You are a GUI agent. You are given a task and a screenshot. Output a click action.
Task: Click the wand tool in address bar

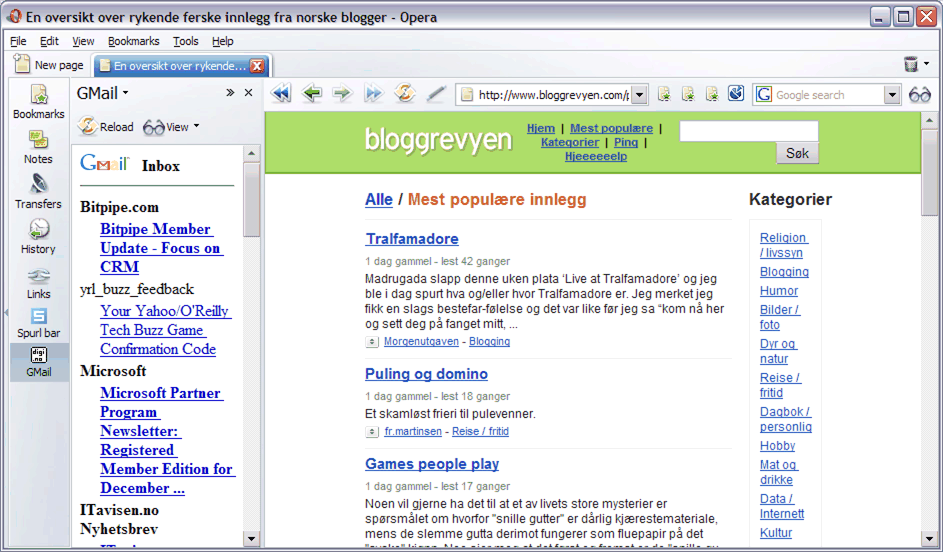click(436, 94)
